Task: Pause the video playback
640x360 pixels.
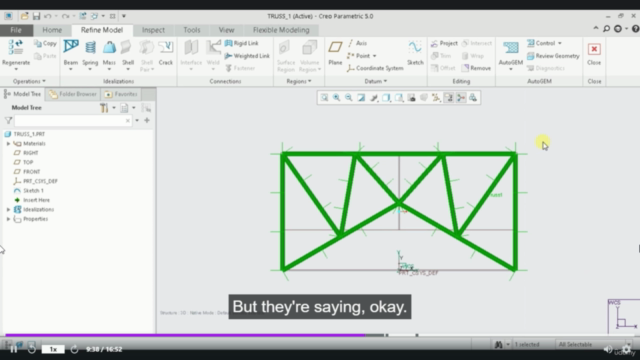Action: [13, 349]
